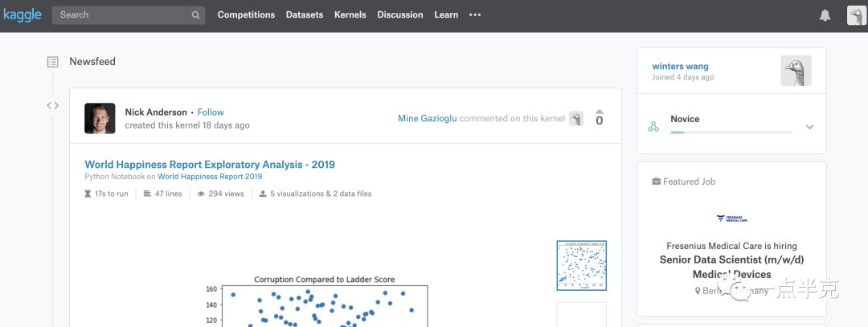Open World Happiness Report Exploratory Analysis kernel

tap(210, 165)
